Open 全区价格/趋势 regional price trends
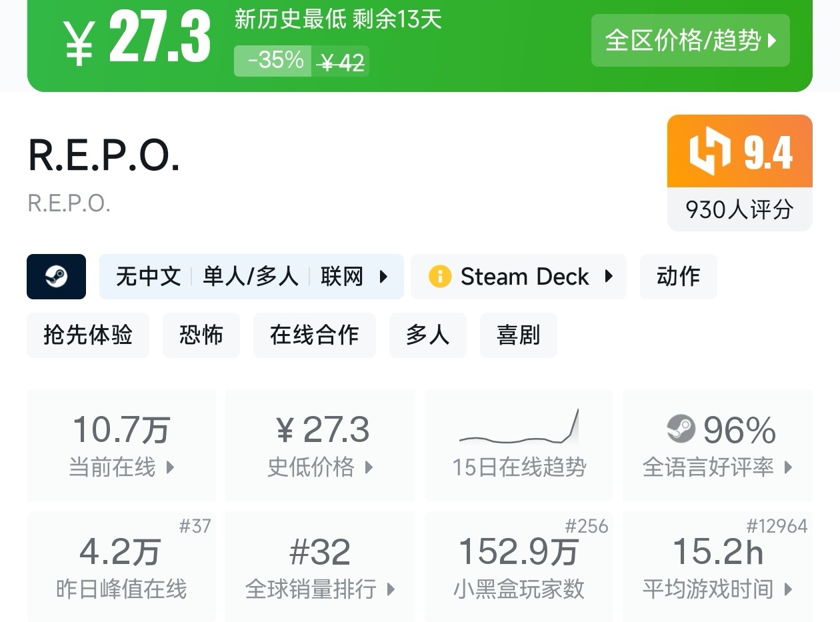840x622 pixels. pyautogui.click(x=690, y=41)
